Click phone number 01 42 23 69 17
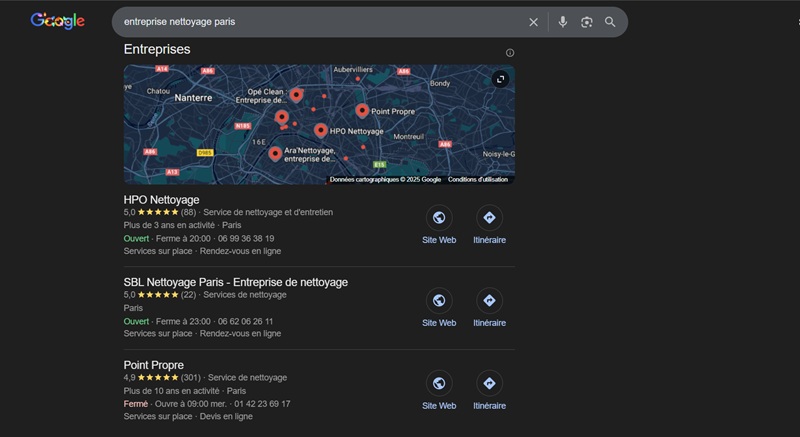Image resolution: width=800 pixels, height=437 pixels. pos(262,404)
